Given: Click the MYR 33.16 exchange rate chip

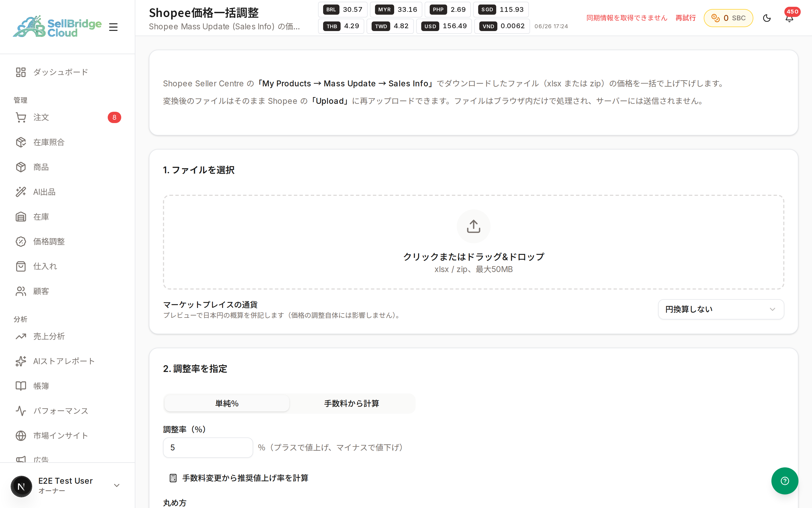Looking at the screenshot, I should pos(396,10).
